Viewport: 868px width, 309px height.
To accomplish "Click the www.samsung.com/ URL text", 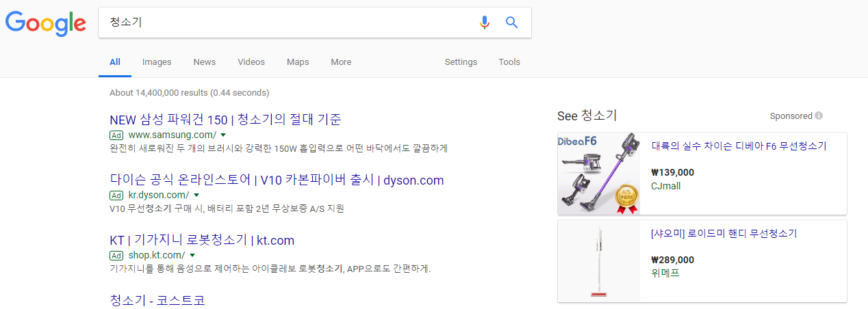I will (x=173, y=135).
